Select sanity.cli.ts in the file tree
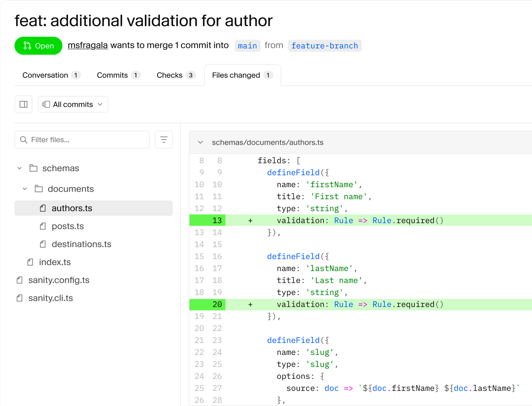This screenshot has height=406, width=532. [x=51, y=298]
